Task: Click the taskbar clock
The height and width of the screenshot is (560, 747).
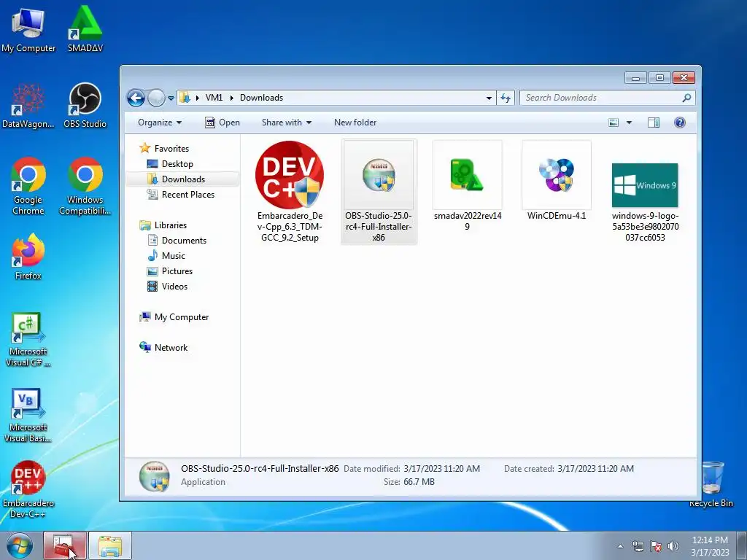Action: click(710, 546)
